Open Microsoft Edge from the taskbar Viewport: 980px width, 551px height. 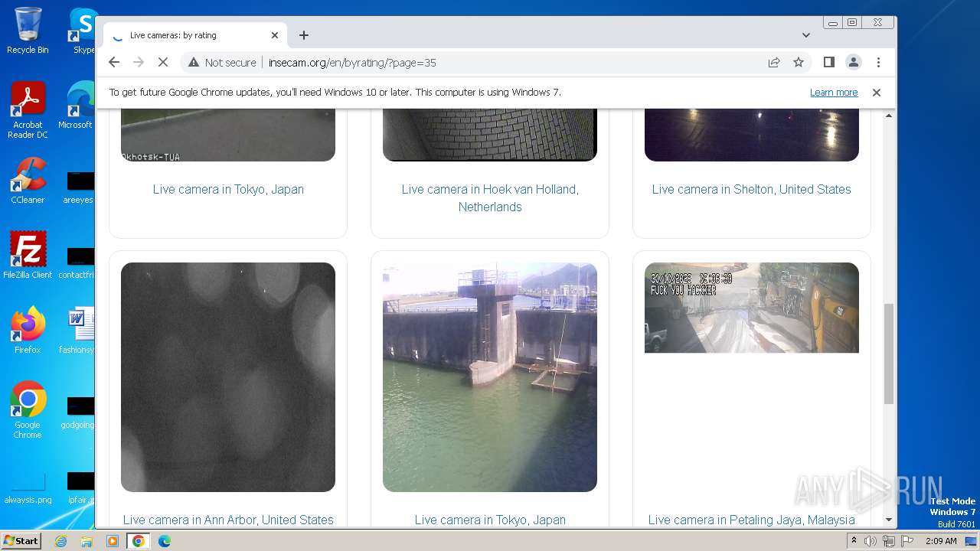pyautogui.click(x=165, y=541)
